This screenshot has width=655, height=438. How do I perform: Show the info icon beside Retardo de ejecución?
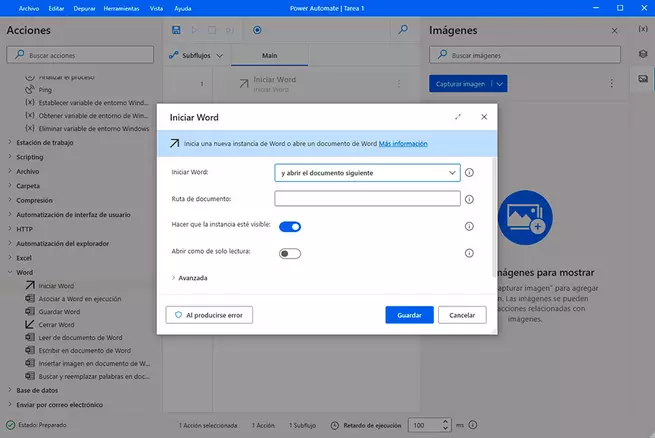[473, 425]
